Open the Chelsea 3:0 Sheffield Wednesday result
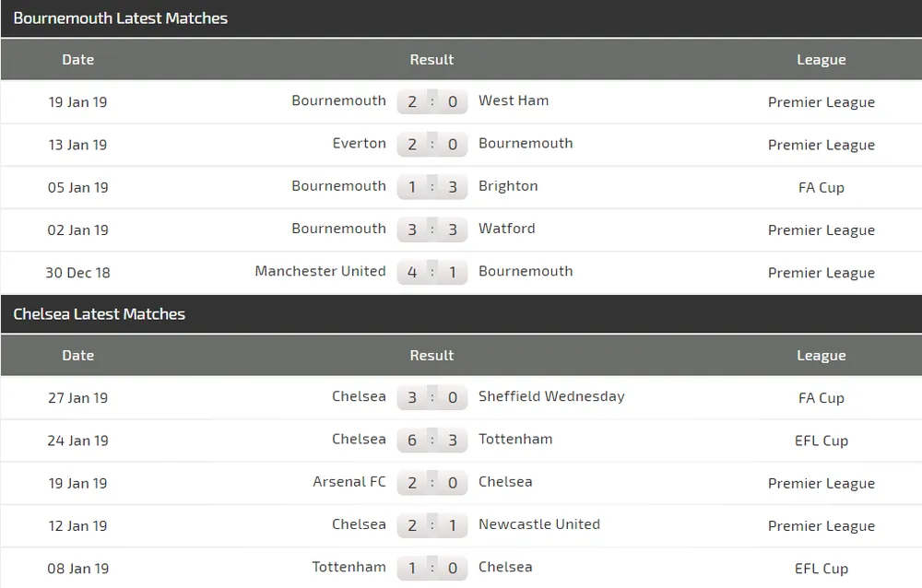This screenshot has height=588, width=922. point(432,397)
